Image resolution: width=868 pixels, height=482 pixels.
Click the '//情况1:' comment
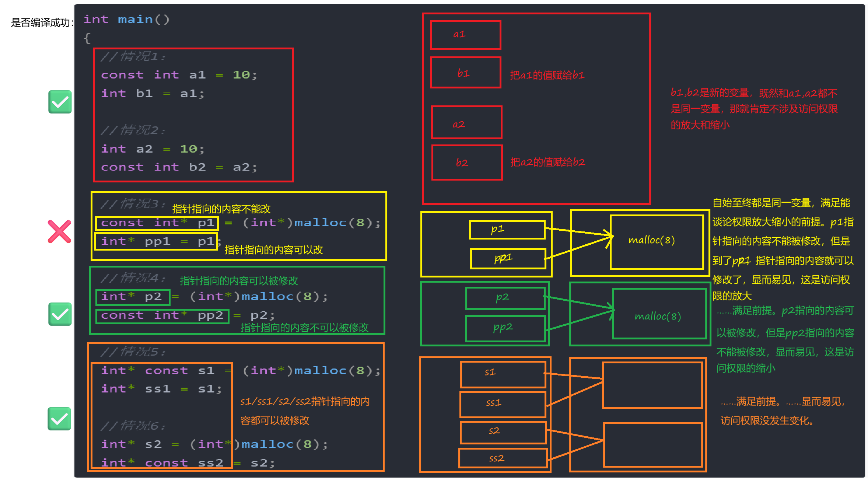click(133, 56)
